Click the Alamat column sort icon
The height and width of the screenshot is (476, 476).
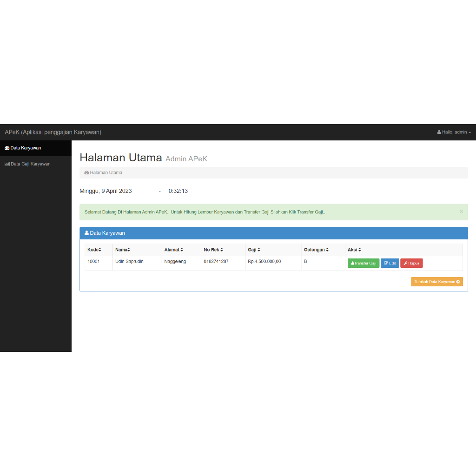[x=182, y=250]
